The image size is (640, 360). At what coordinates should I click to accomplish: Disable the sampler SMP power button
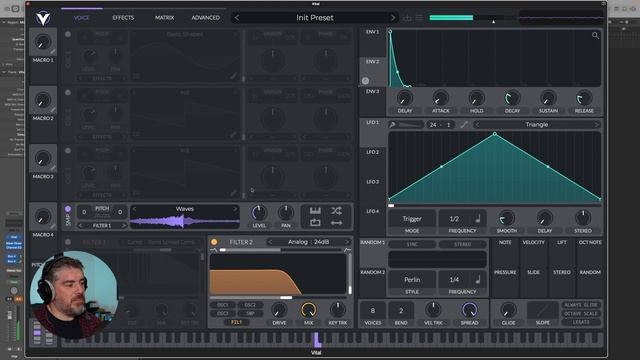pos(68,209)
